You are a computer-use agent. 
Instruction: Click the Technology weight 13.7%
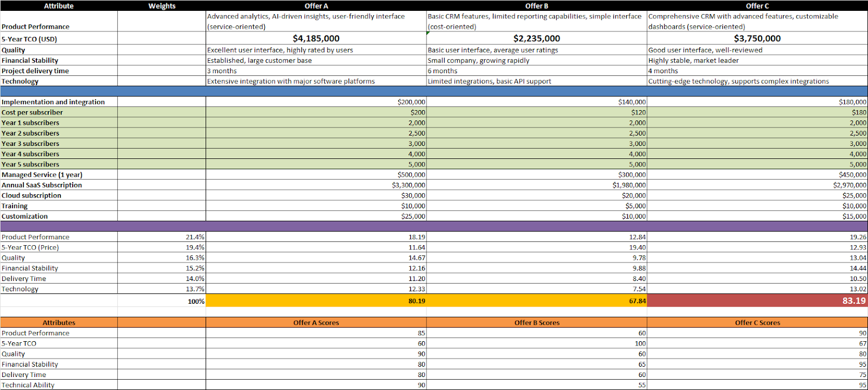(x=162, y=289)
